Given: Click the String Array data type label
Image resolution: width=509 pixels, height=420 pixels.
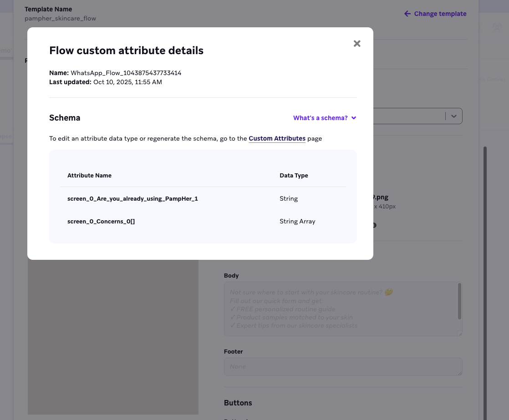Looking at the screenshot, I should (297, 221).
